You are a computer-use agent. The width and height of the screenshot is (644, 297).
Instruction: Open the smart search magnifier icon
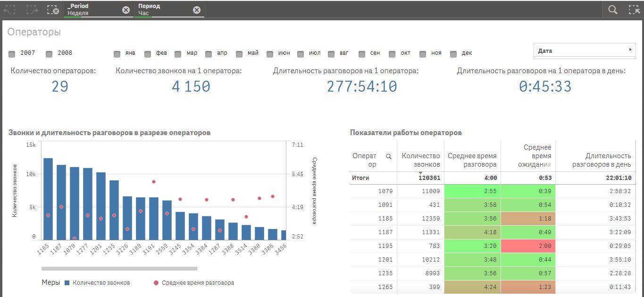pyautogui.click(x=613, y=9)
